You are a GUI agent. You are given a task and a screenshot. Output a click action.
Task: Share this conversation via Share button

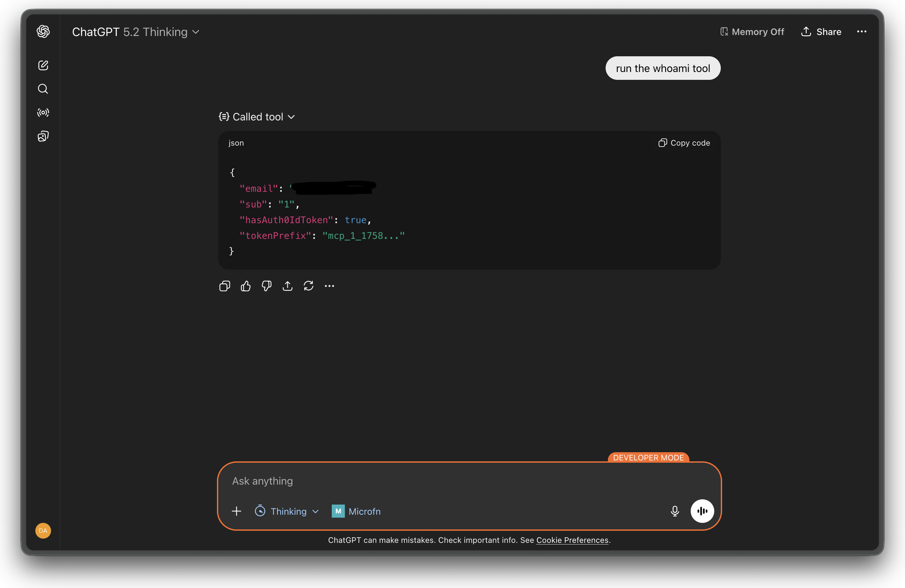click(821, 32)
